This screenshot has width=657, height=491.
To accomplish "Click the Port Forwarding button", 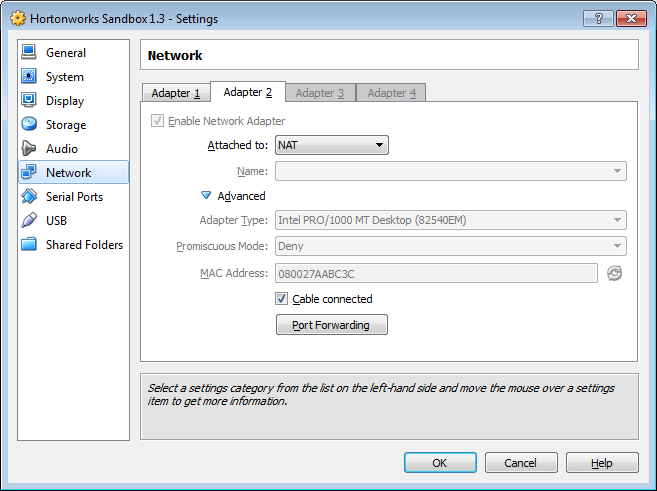I will click(x=331, y=325).
